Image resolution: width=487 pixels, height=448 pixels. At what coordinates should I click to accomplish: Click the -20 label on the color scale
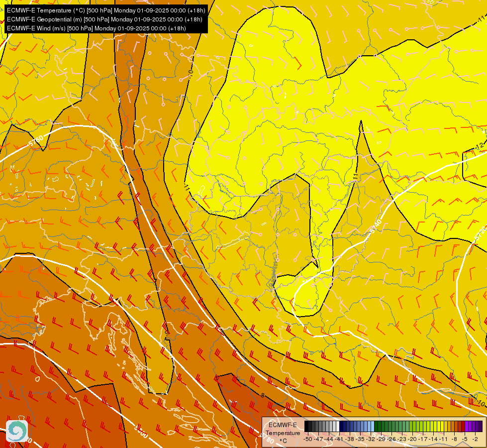[x=412, y=439]
